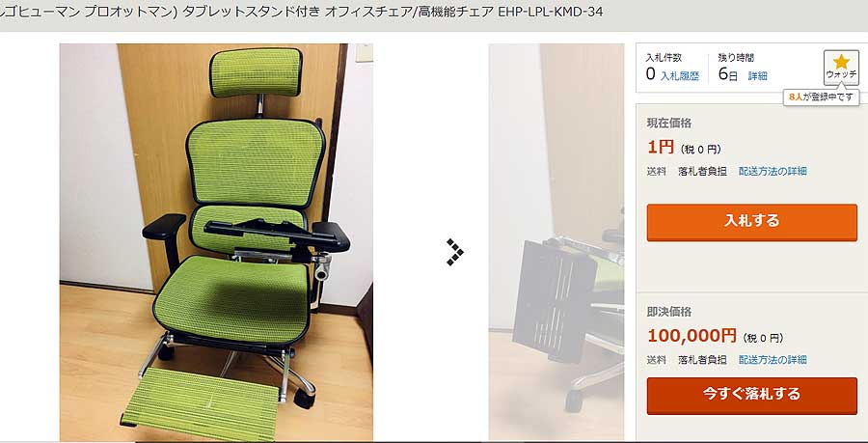Click the next image arrow icon
This screenshot has height=443, width=868.
point(455,252)
